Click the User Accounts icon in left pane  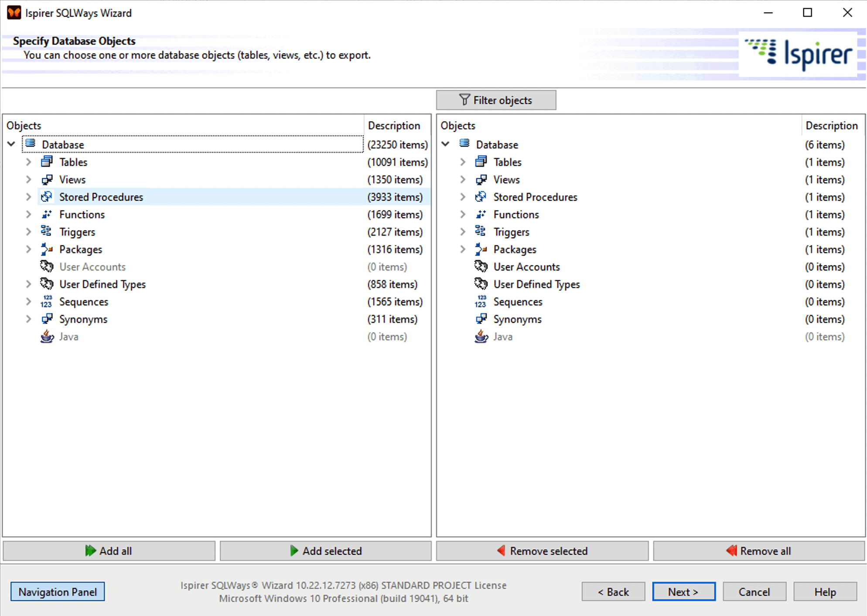coord(47,266)
